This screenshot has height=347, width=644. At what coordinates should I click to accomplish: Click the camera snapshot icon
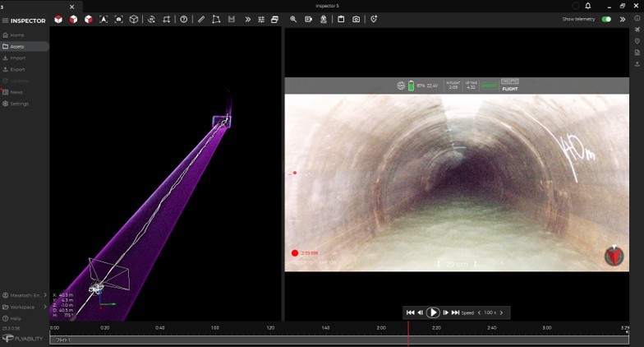(356, 19)
